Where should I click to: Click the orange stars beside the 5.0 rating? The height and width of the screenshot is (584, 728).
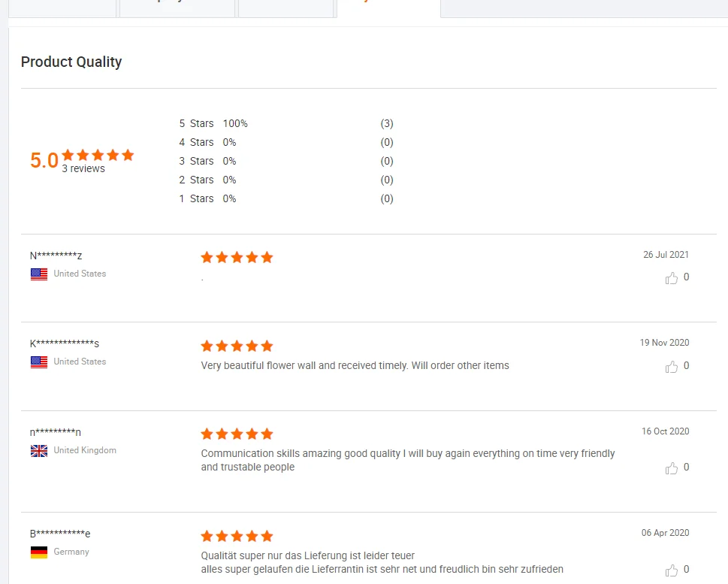pos(98,155)
